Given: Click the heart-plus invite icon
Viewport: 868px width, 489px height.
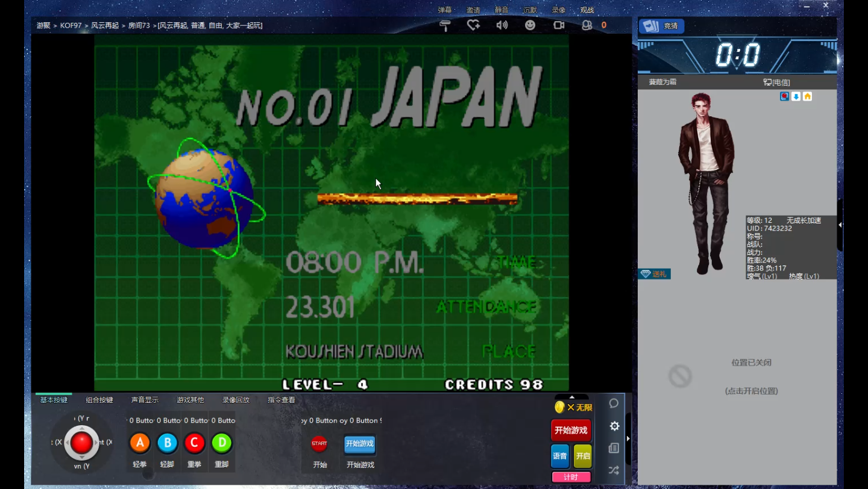Looking at the screenshot, I should point(473,25).
